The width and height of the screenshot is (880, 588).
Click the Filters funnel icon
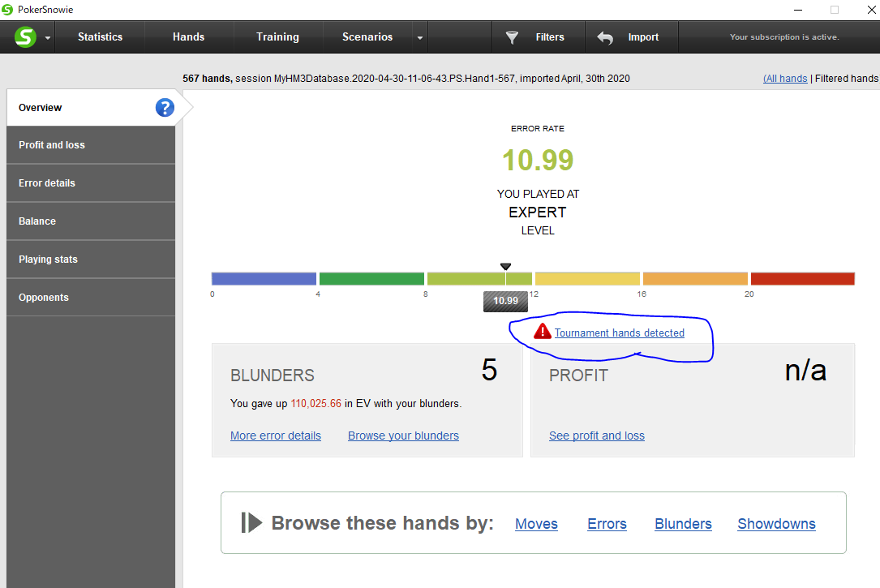point(512,37)
